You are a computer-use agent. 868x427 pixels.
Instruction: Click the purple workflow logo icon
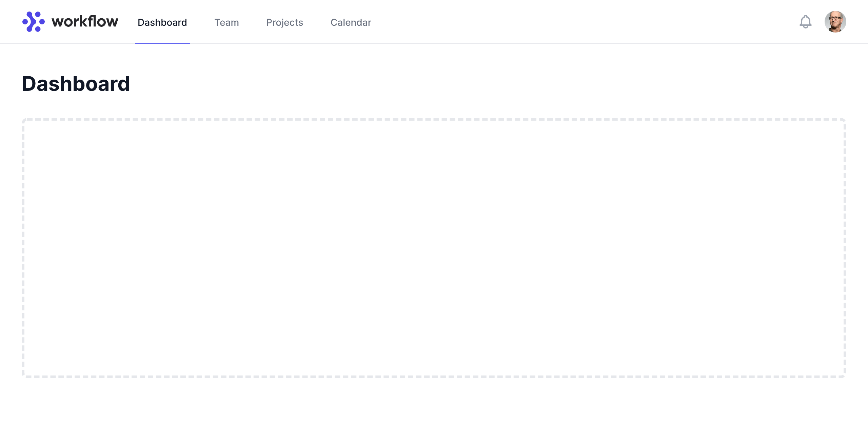[x=33, y=22]
